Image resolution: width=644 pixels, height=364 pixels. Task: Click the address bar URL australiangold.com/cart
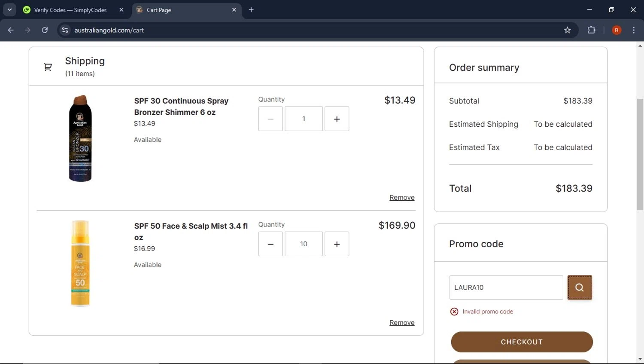tap(109, 30)
